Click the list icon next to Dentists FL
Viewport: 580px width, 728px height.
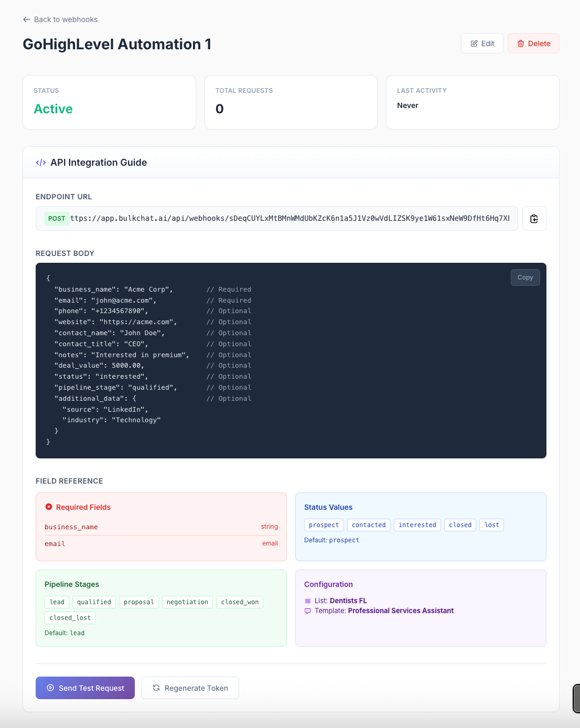coord(308,601)
